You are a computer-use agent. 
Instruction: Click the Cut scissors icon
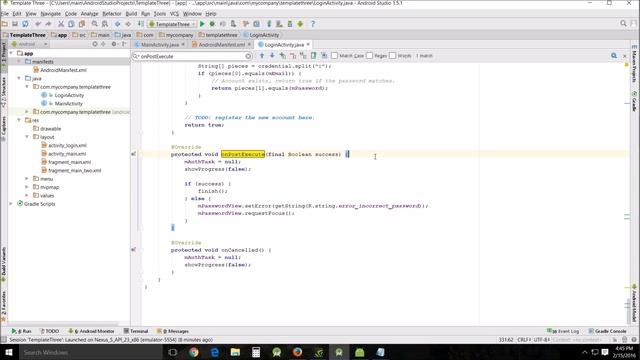click(x=61, y=24)
